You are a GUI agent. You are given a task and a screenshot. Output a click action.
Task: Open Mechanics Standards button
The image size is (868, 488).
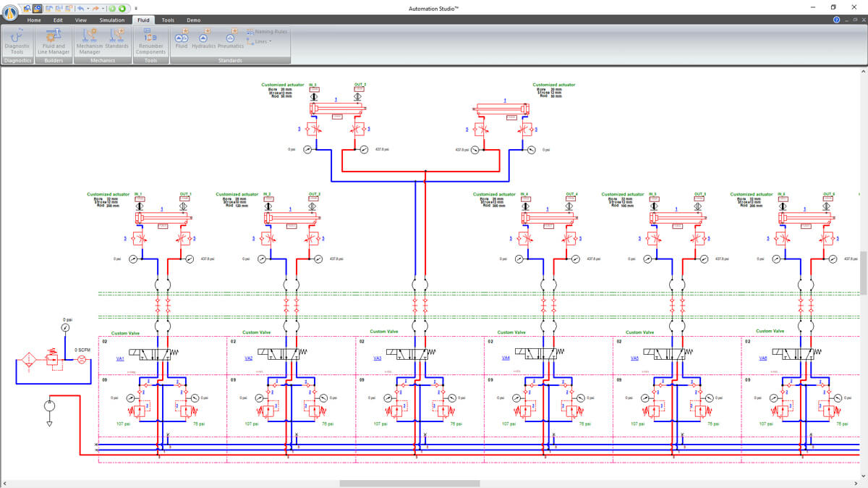pyautogui.click(x=117, y=38)
